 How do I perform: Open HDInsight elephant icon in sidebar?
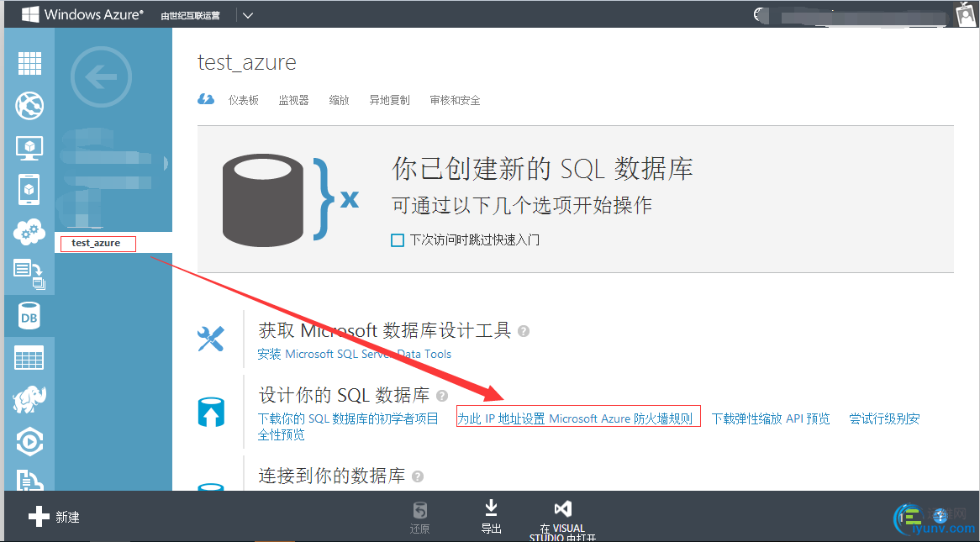point(29,399)
